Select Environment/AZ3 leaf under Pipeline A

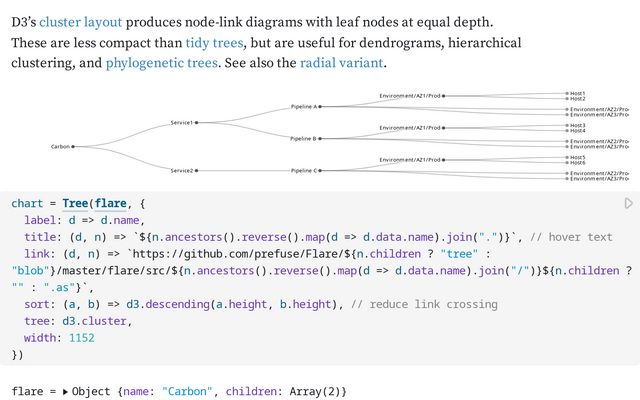[x=597, y=115]
